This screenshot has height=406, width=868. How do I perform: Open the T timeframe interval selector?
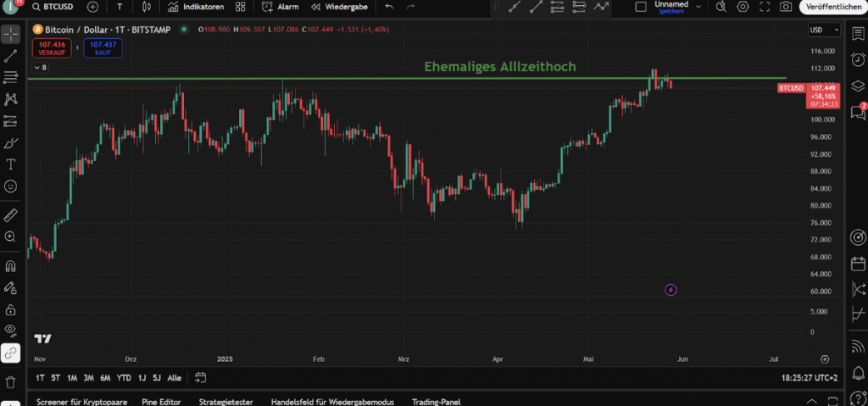[120, 7]
